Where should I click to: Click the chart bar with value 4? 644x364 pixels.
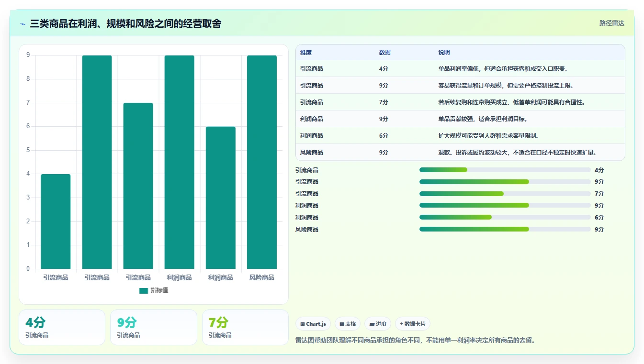click(x=56, y=221)
